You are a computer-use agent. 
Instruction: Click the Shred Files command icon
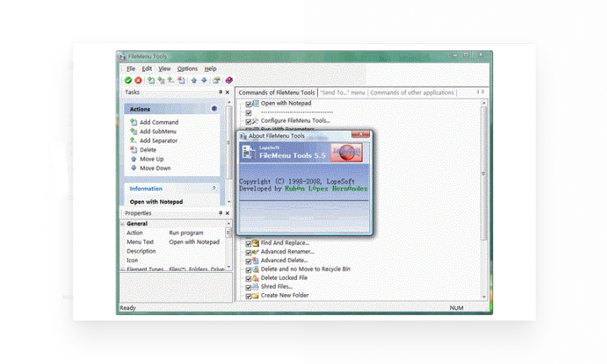pyautogui.click(x=255, y=286)
